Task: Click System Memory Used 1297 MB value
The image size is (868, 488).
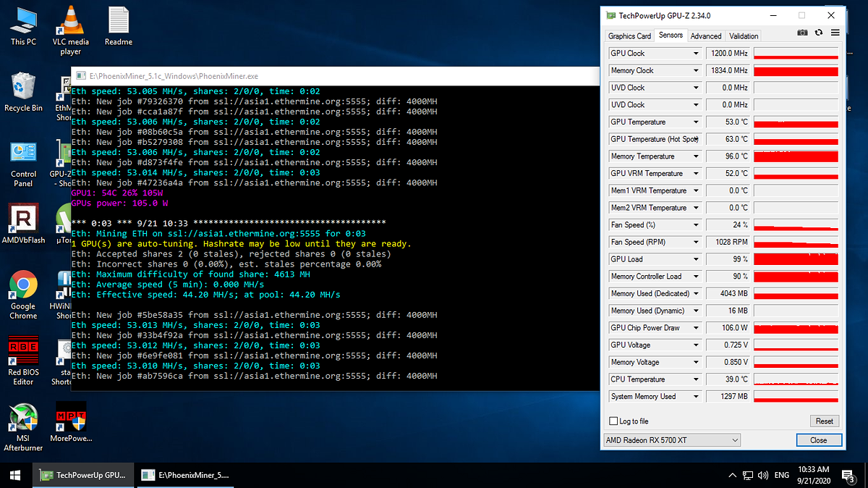Action: (728, 397)
